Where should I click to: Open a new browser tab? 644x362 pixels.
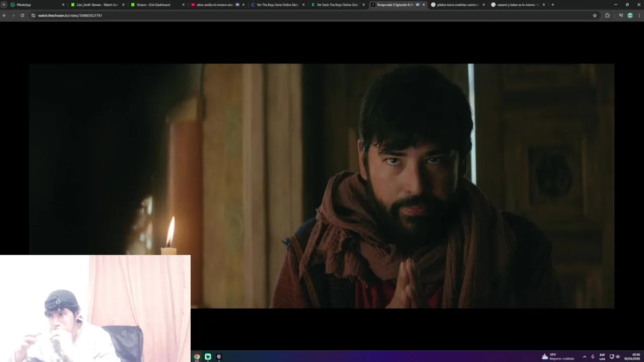tap(552, 5)
